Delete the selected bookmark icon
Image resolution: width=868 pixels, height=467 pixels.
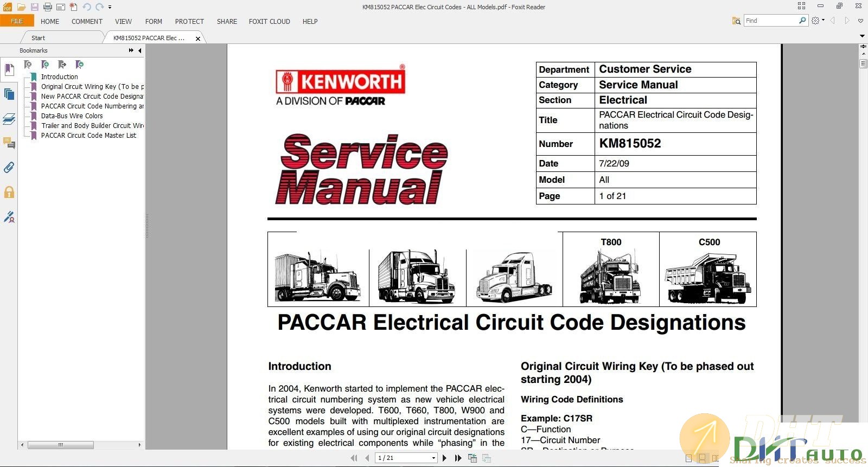pyautogui.click(x=28, y=65)
